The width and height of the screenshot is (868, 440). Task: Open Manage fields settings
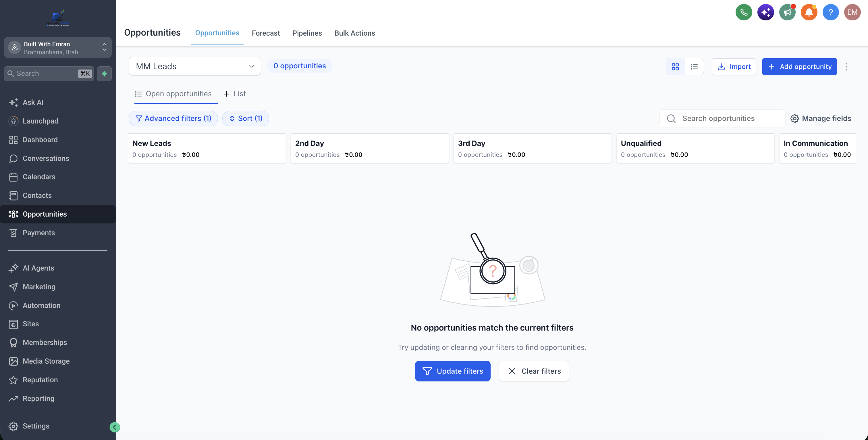(821, 119)
